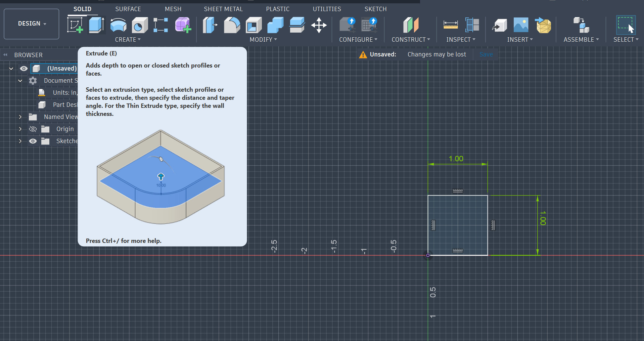The height and width of the screenshot is (341, 644).
Task: Open the DESIGN workspace dropdown
Action: click(x=32, y=24)
